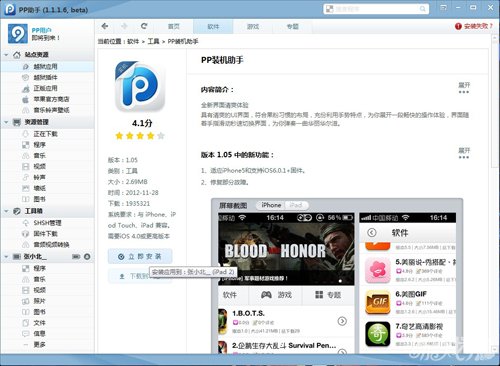Image resolution: width=500 pixels, height=366 pixels.
Task: Click the eject icon beside 张小北_
Action: [x=87, y=256]
